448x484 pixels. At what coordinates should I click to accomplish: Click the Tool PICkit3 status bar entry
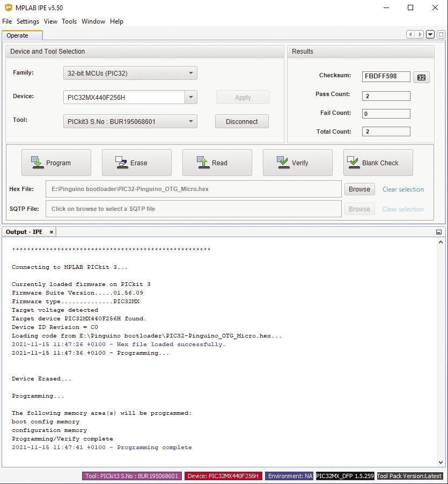pyautogui.click(x=132, y=476)
